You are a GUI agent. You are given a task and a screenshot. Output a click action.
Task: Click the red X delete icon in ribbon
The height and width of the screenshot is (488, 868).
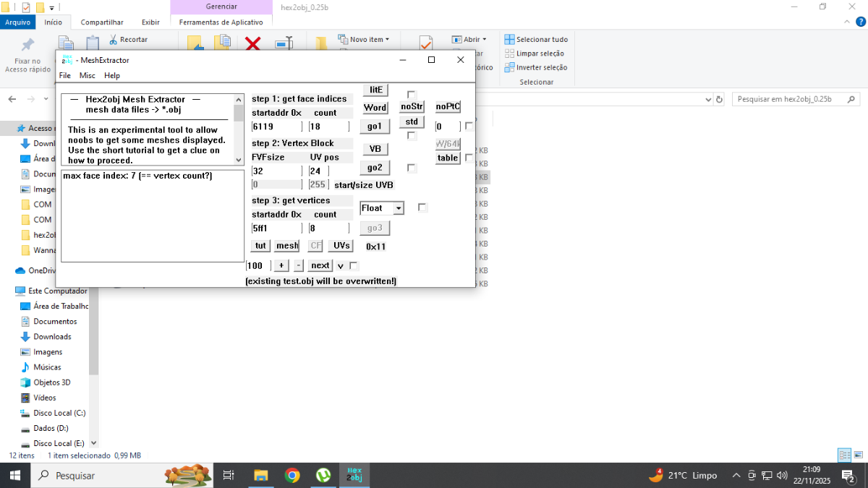tap(252, 44)
